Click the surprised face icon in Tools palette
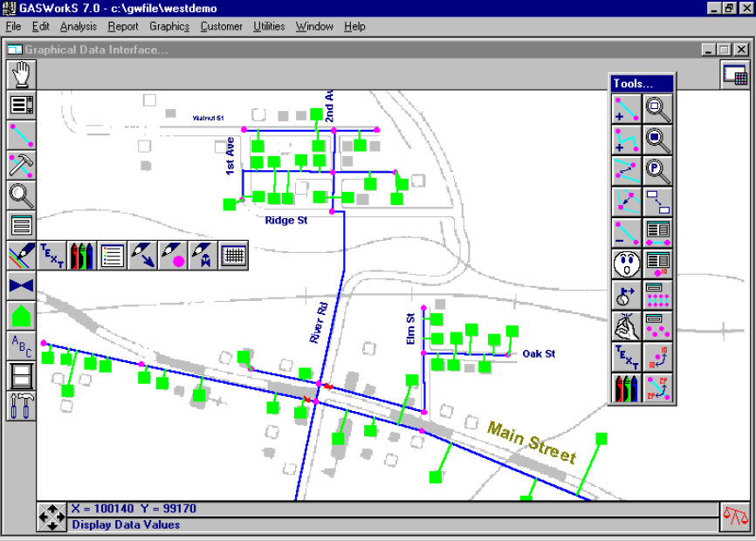This screenshot has width=756, height=541. click(627, 262)
